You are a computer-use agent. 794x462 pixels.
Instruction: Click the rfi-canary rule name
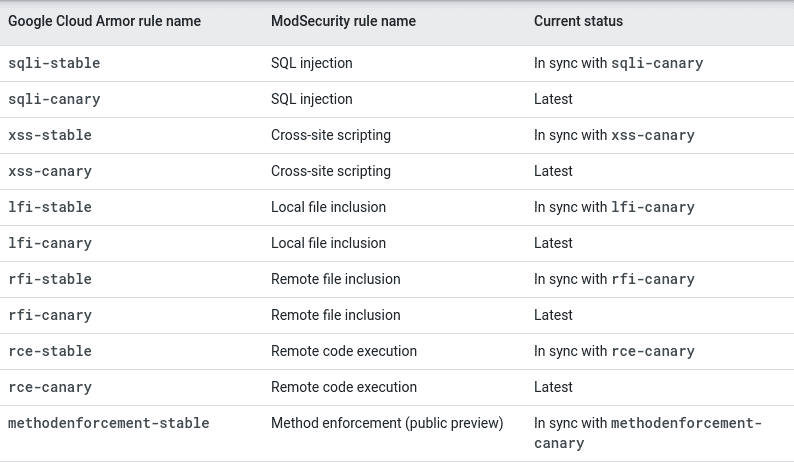click(50, 315)
